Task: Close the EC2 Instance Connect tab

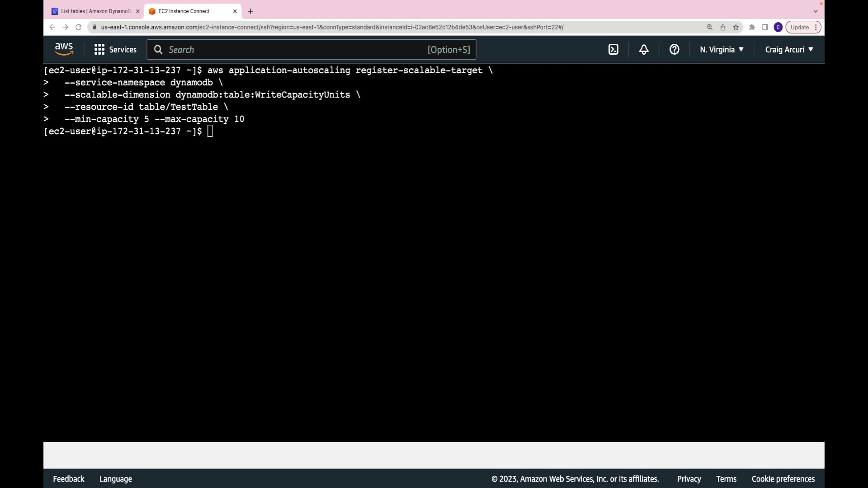Action: (235, 11)
